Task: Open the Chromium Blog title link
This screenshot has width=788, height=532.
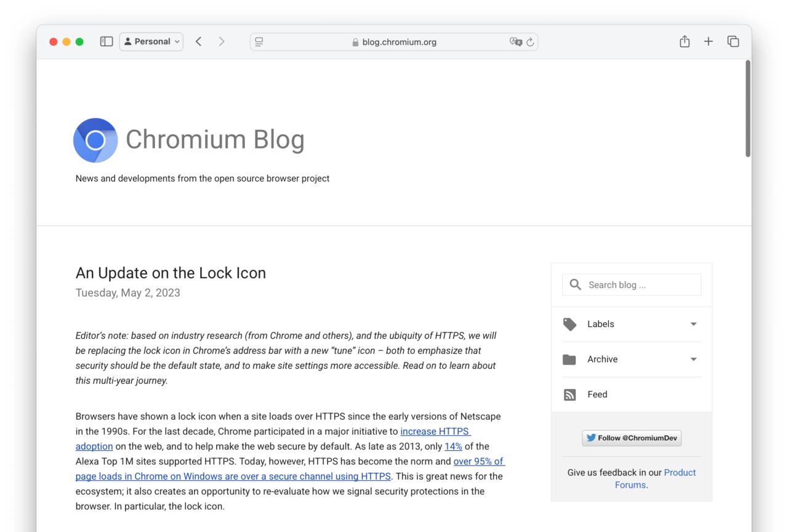Action: (x=215, y=139)
